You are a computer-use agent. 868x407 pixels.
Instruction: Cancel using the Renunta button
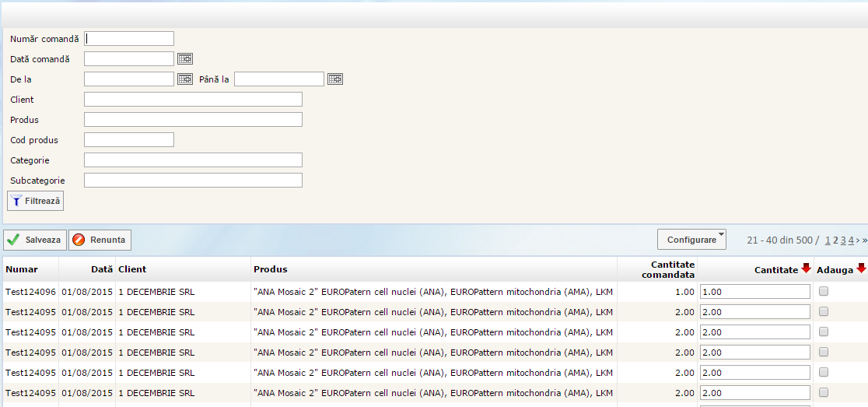tap(100, 240)
